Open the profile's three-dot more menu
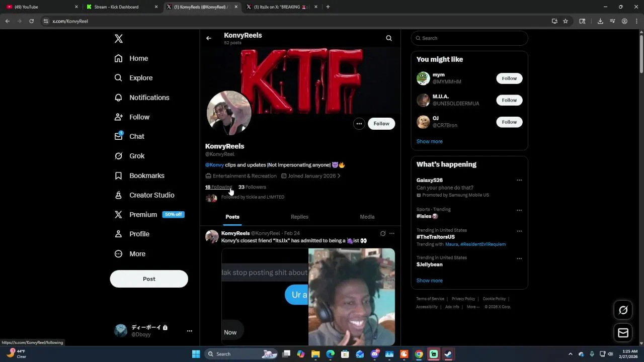 coord(359,124)
